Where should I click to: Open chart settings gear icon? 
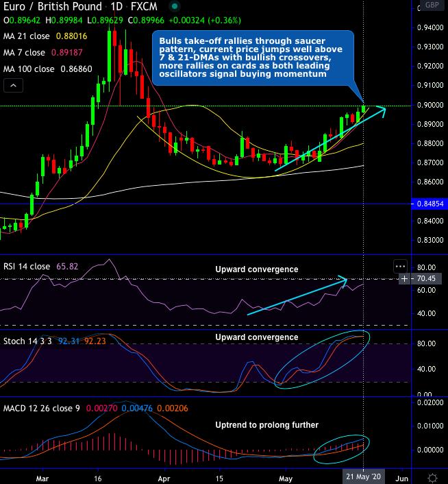432,478
